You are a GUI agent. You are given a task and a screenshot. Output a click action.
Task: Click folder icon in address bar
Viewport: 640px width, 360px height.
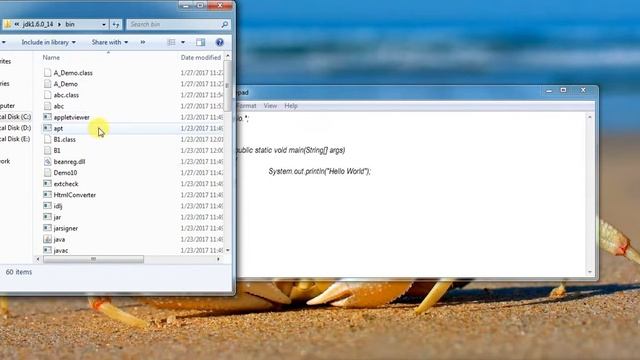click(8, 24)
